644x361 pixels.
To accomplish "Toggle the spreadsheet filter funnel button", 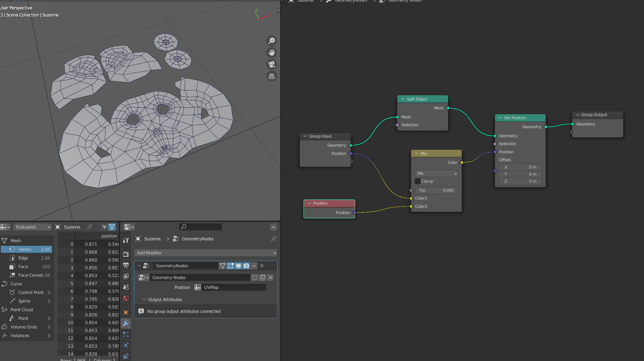I will (x=112, y=227).
